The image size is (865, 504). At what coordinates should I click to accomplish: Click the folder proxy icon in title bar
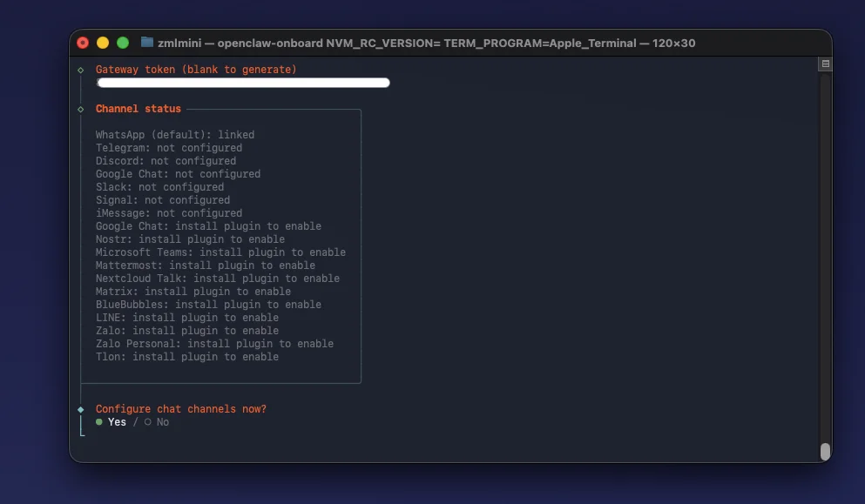pos(146,43)
